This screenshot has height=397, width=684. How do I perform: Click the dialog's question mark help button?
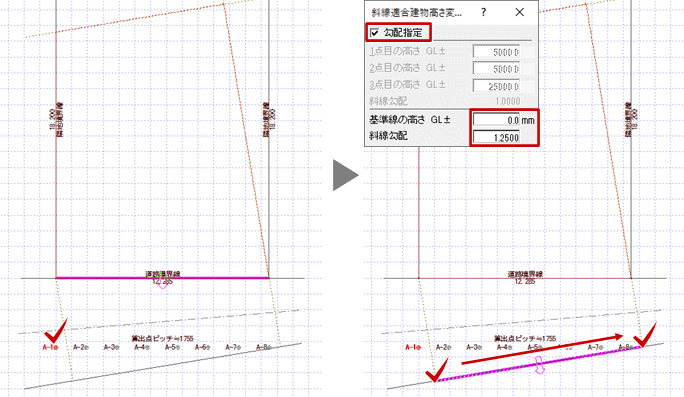(483, 12)
